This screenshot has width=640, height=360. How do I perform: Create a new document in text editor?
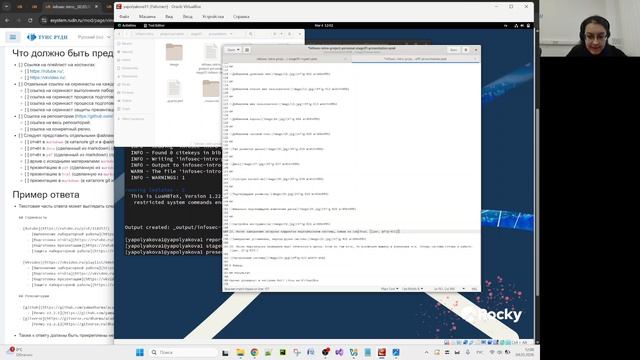point(247,50)
